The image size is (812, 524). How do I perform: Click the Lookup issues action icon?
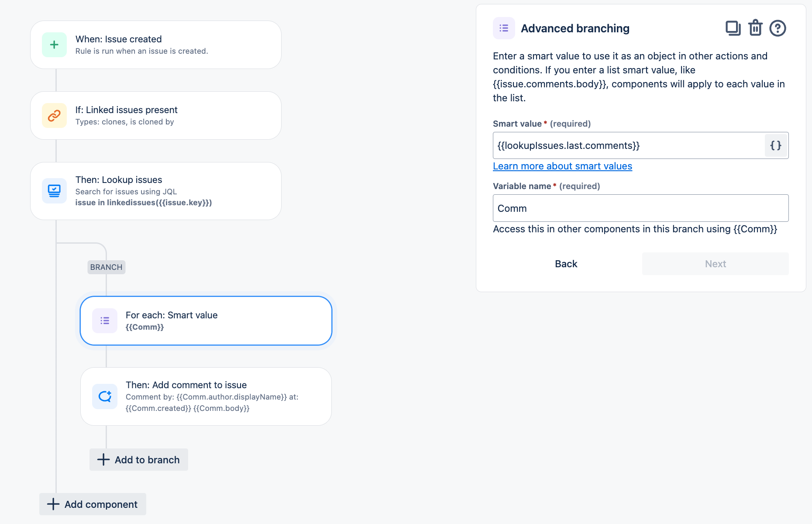click(54, 190)
